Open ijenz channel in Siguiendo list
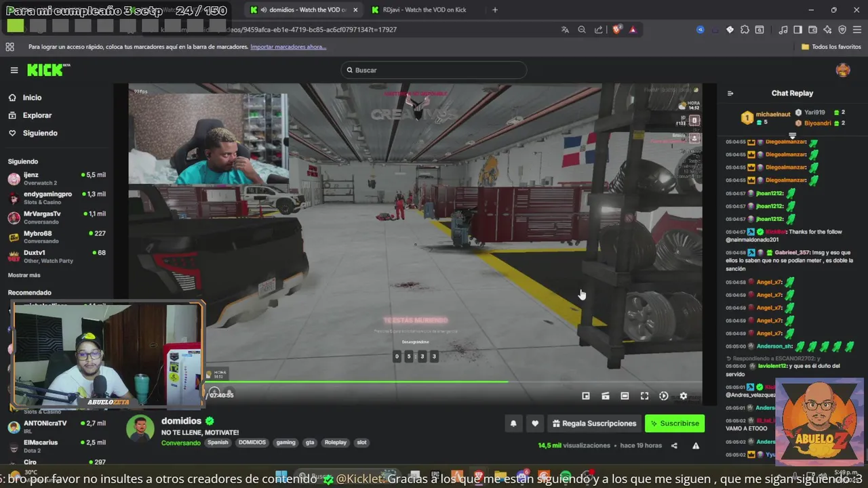 (56, 178)
